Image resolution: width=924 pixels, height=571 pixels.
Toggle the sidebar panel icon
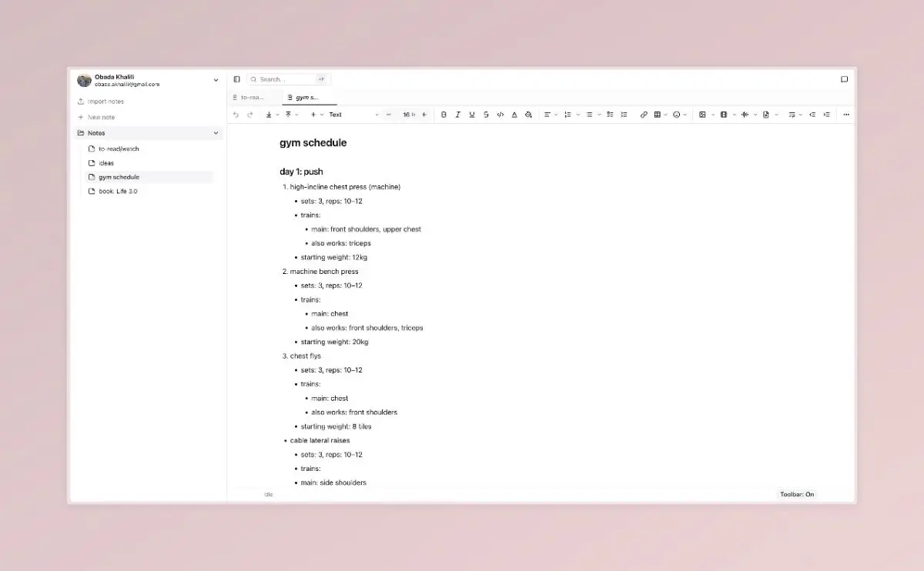coord(236,79)
